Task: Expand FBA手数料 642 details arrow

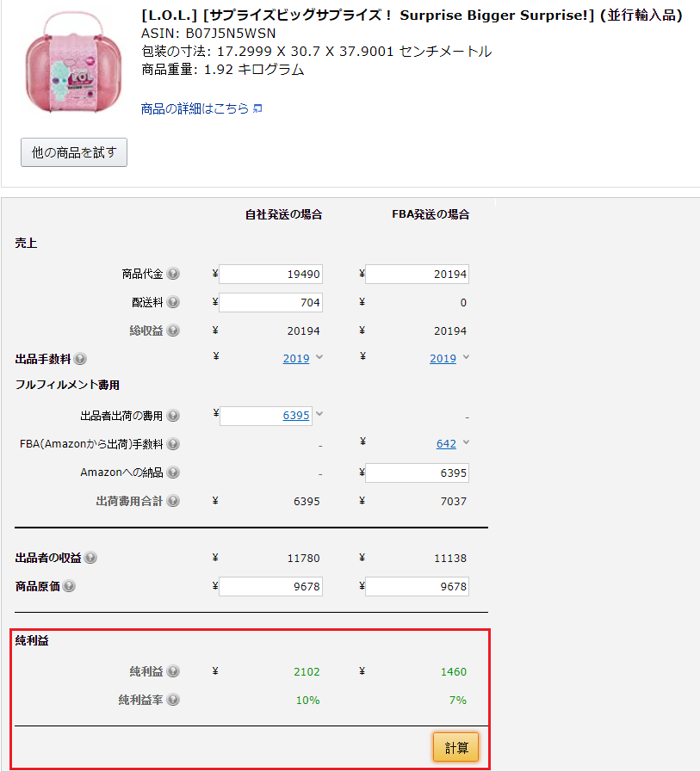Action: click(x=466, y=442)
